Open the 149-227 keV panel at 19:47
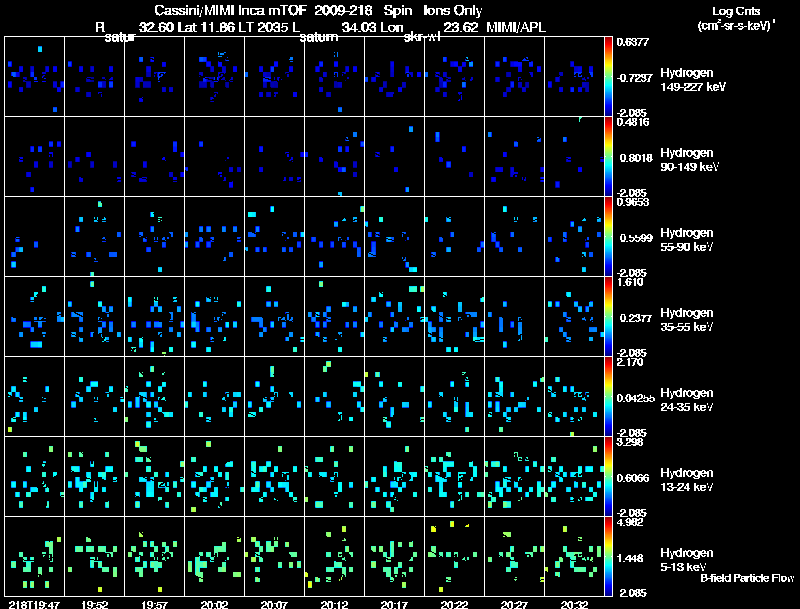 point(35,77)
